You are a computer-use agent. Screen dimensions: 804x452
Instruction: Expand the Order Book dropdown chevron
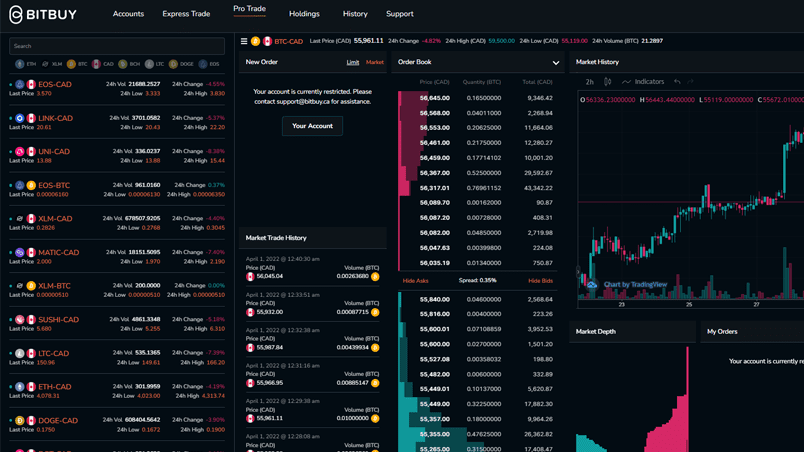click(556, 63)
